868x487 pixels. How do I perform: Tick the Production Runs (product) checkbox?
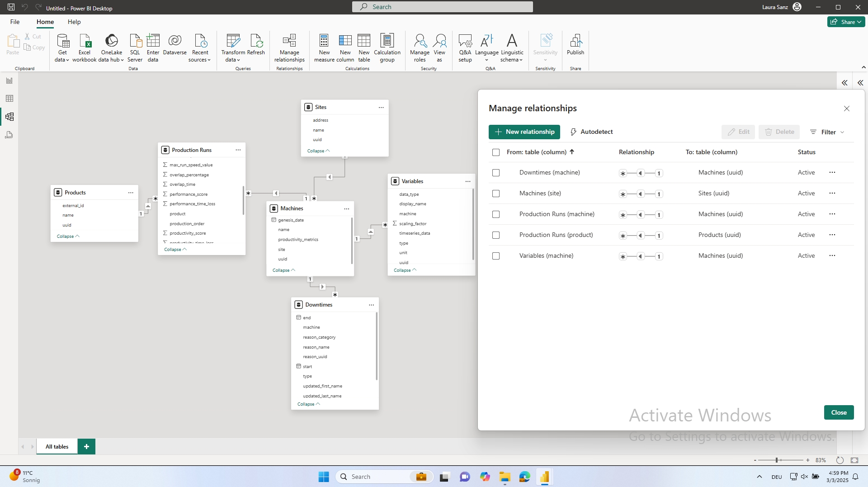click(x=496, y=235)
